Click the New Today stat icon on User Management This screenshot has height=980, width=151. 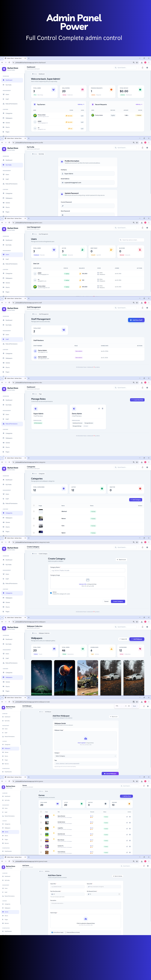click(111, 250)
